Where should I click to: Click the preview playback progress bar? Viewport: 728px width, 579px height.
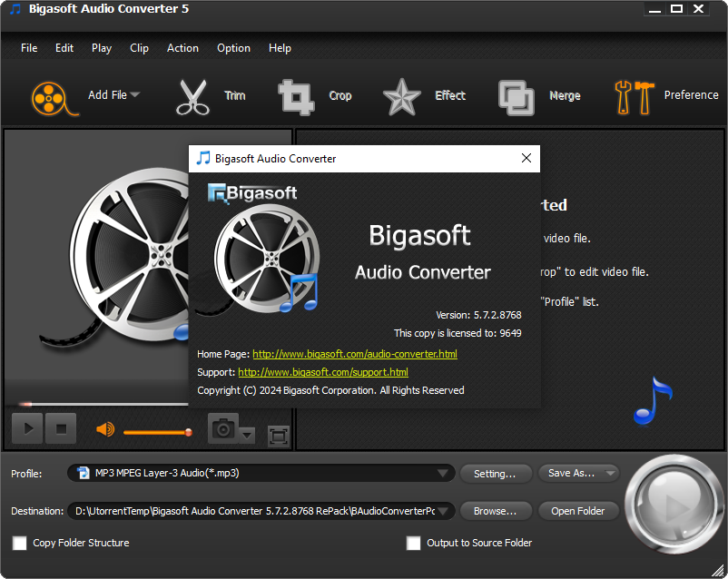(103, 405)
